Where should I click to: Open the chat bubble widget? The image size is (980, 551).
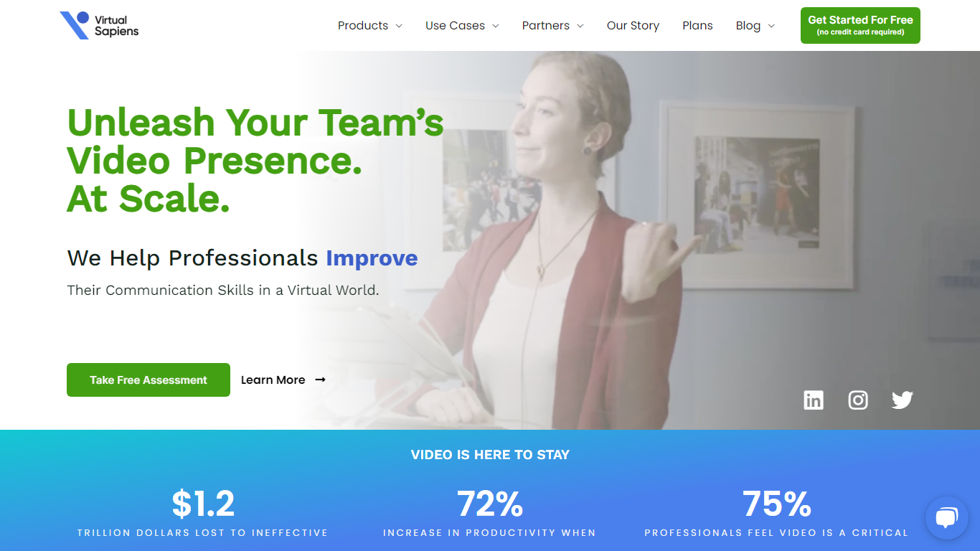pos(946,518)
